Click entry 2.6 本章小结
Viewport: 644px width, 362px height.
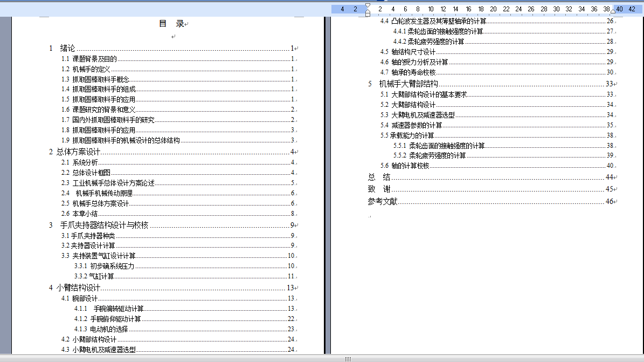click(178, 214)
